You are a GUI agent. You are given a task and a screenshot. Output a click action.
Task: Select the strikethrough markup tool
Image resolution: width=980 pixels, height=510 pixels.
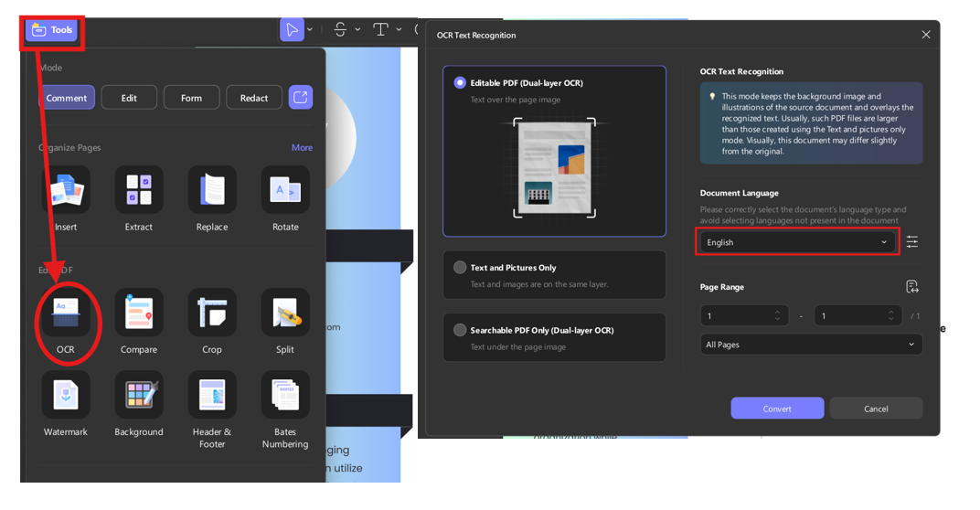coord(340,29)
